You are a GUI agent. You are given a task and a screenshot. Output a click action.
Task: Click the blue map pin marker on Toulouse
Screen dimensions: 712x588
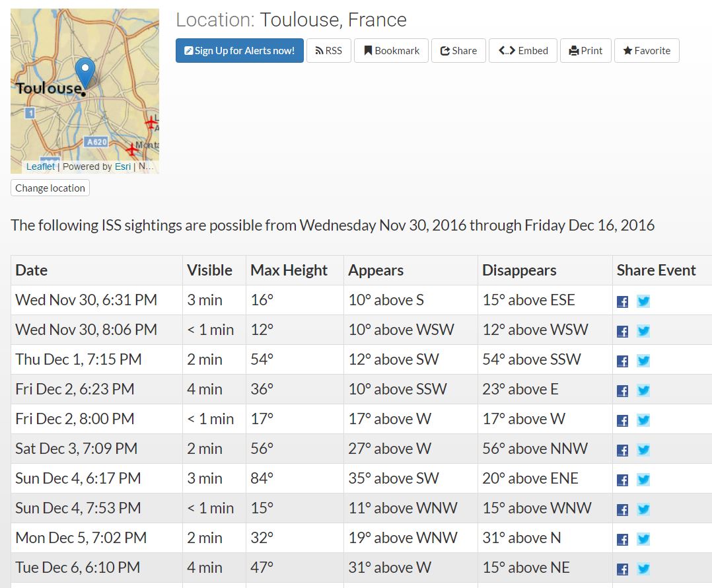pos(85,71)
